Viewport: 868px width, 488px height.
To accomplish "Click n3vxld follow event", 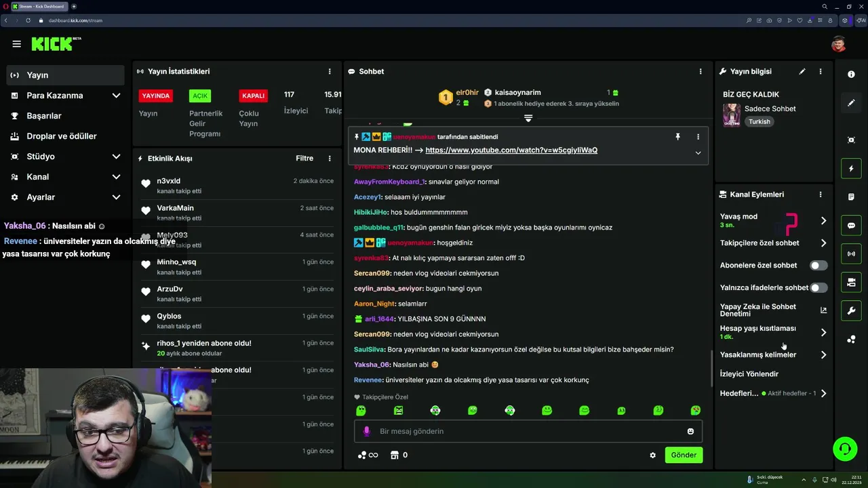I will pyautogui.click(x=237, y=186).
